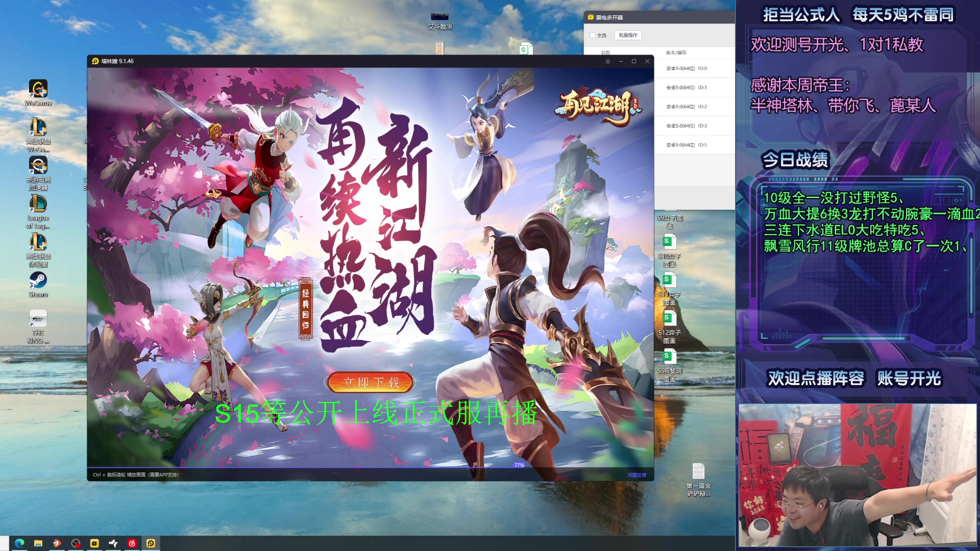Open the League of Legends desktop icon
Screen dimensions: 980x551
point(38,211)
